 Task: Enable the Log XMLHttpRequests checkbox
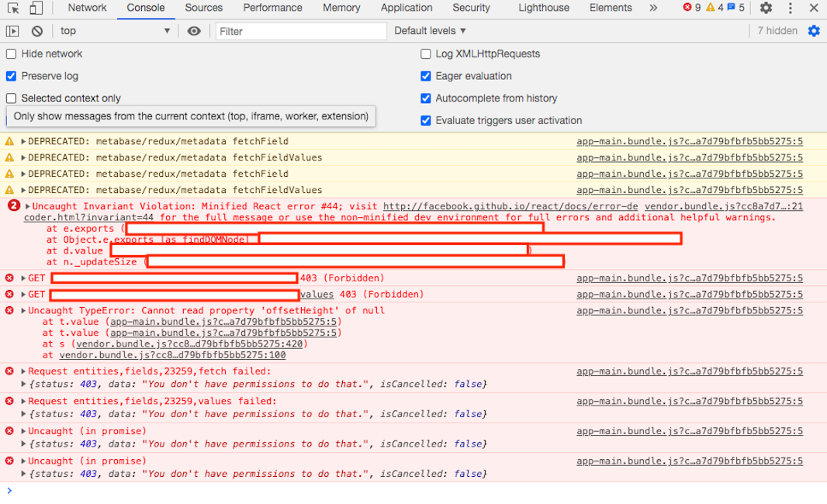(426, 54)
